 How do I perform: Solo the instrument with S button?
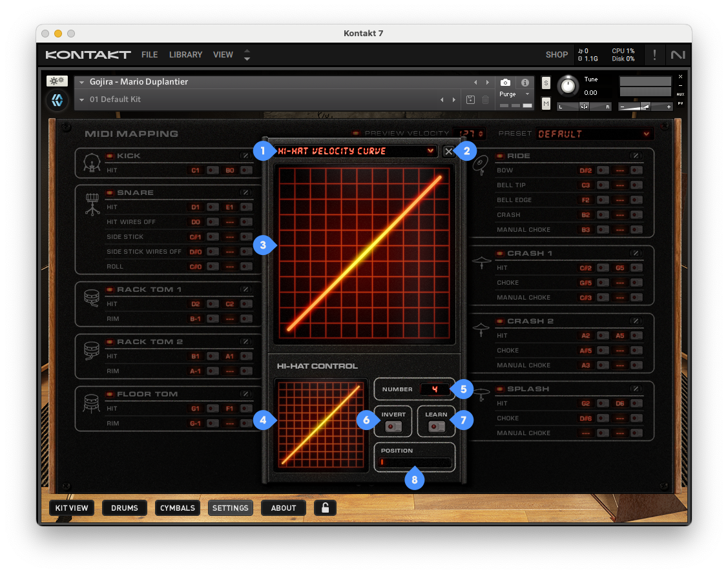[546, 83]
